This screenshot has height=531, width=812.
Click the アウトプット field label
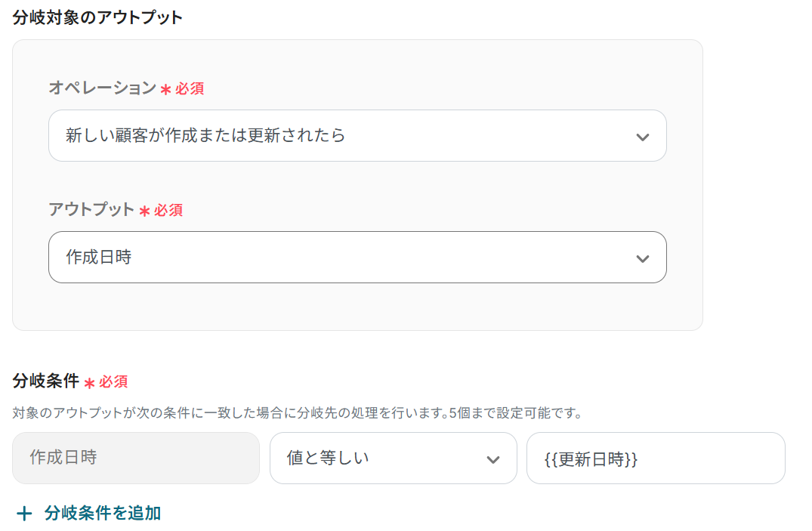click(91, 210)
